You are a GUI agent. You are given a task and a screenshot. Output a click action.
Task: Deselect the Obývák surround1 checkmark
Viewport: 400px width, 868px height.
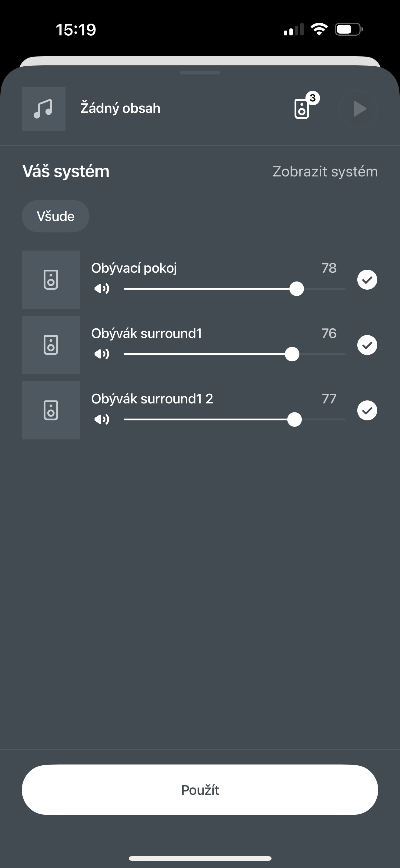[x=367, y=345]
